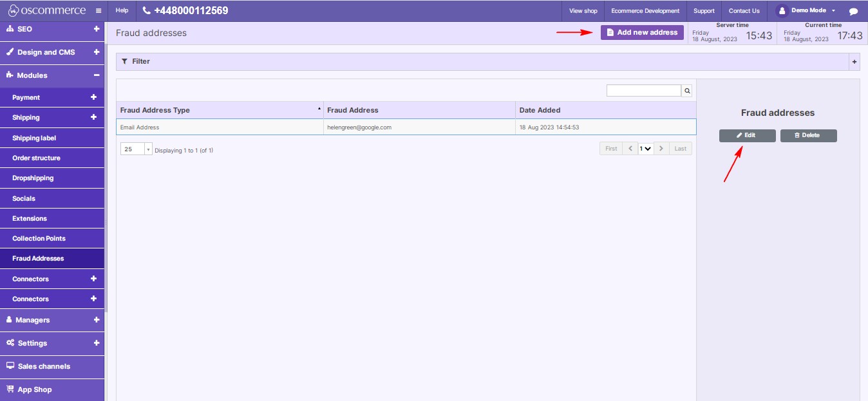
Task: Expand the Filter panel plus icon
Action: click(x=854, y=62)
